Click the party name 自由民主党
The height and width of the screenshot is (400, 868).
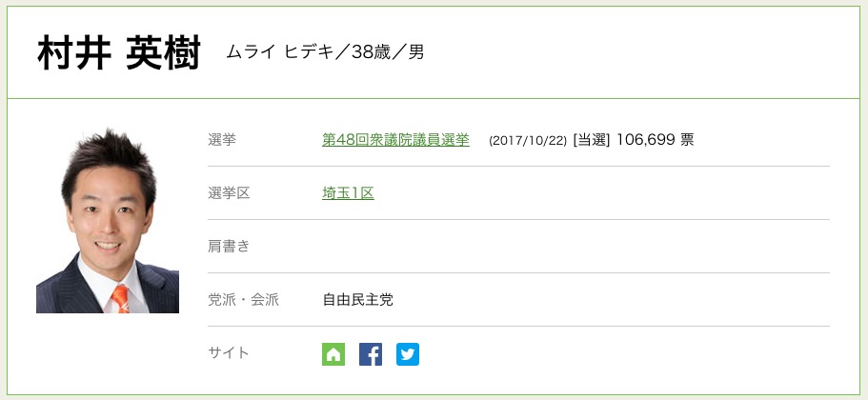(x=357, y=300)
